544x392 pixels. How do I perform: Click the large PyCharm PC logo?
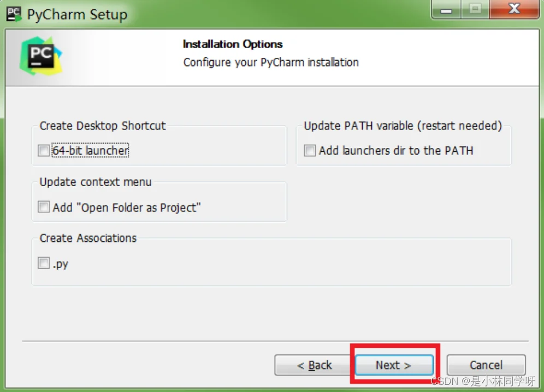(41, 56)
